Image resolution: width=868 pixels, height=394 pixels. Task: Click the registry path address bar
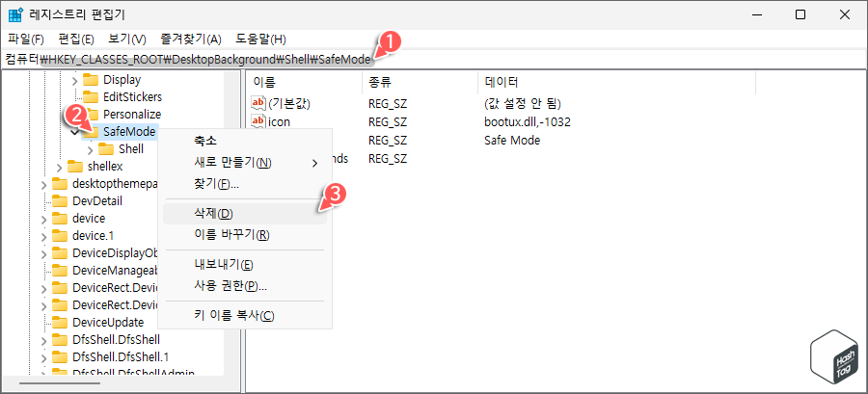pos(434,59)
